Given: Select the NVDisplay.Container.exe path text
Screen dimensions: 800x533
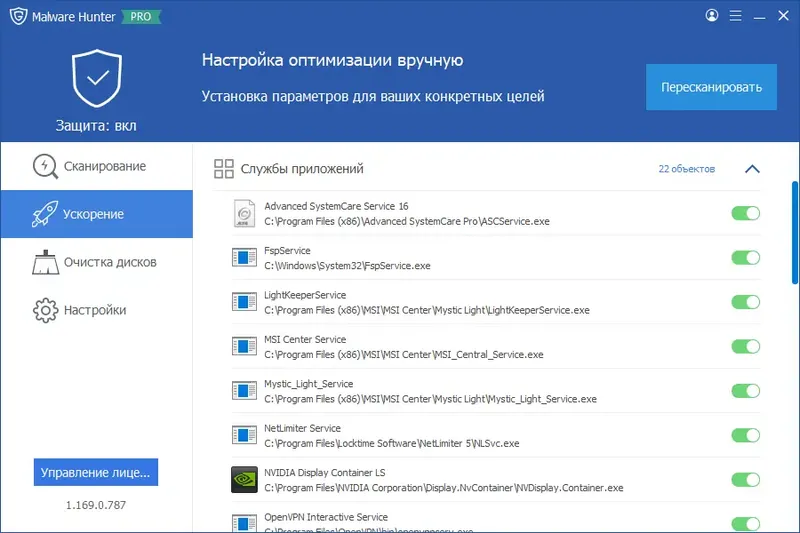Looking at the screenshot, I should [443, 488].
